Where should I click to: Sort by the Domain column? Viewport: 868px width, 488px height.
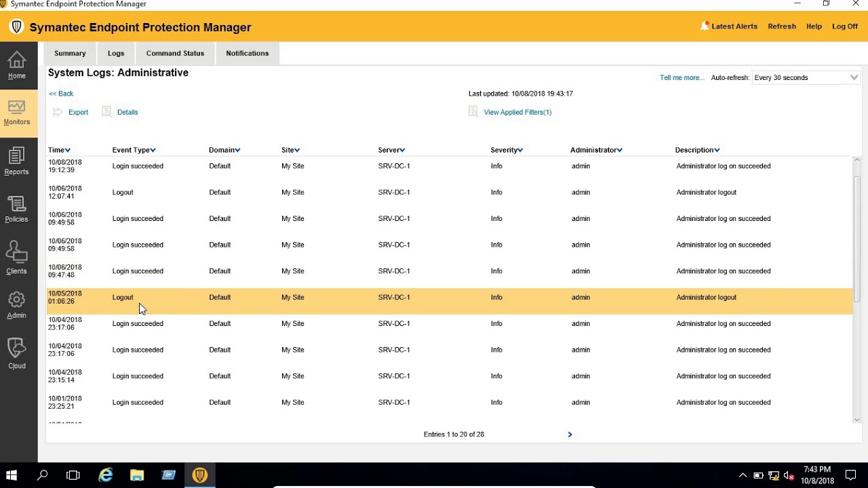(224, 150)
